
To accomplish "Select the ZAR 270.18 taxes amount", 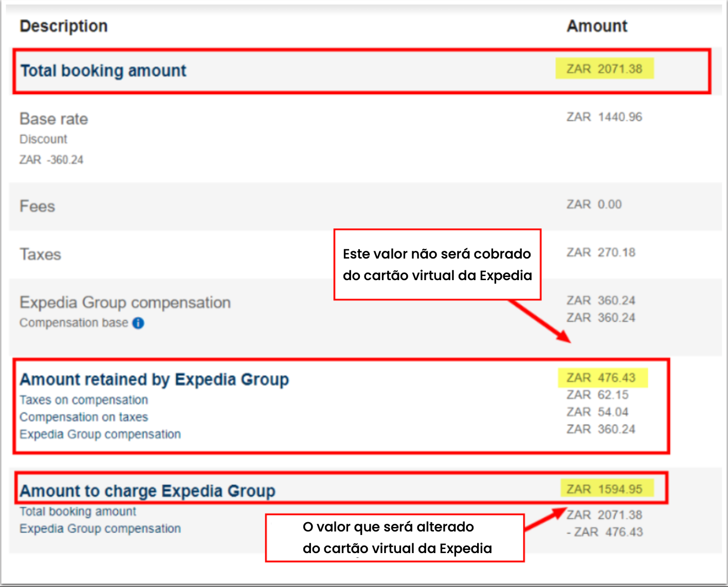I will click(601, 252).
